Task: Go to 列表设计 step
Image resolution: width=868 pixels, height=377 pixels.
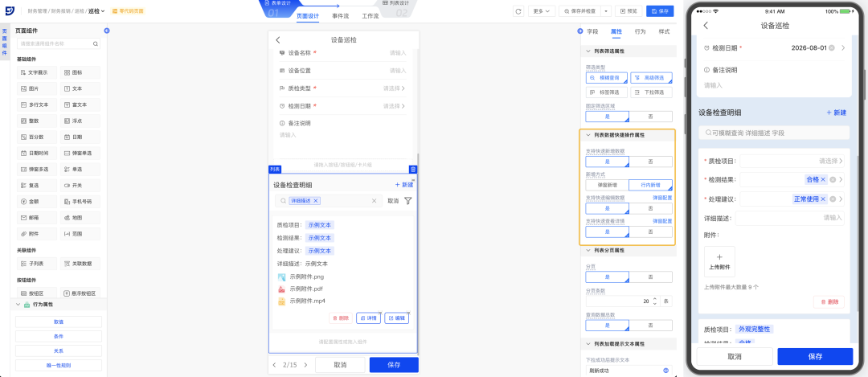Action: (395, 6)
